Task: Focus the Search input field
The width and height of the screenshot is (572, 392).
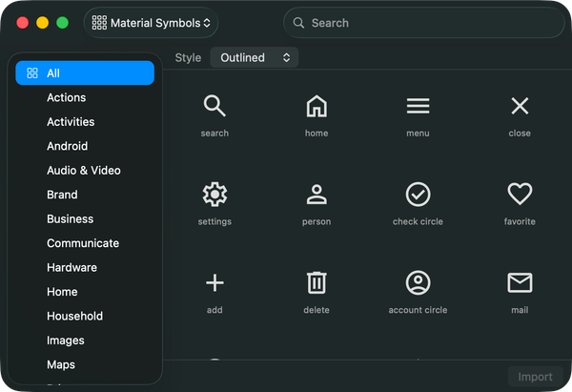Action: click(x=424, y=23)
